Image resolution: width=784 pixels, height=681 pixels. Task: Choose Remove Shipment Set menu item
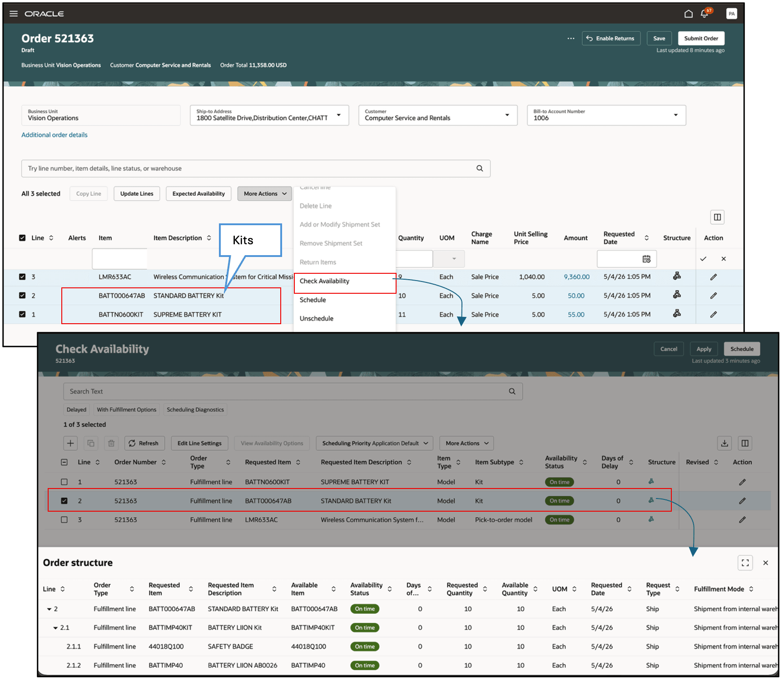pos(331,243)
